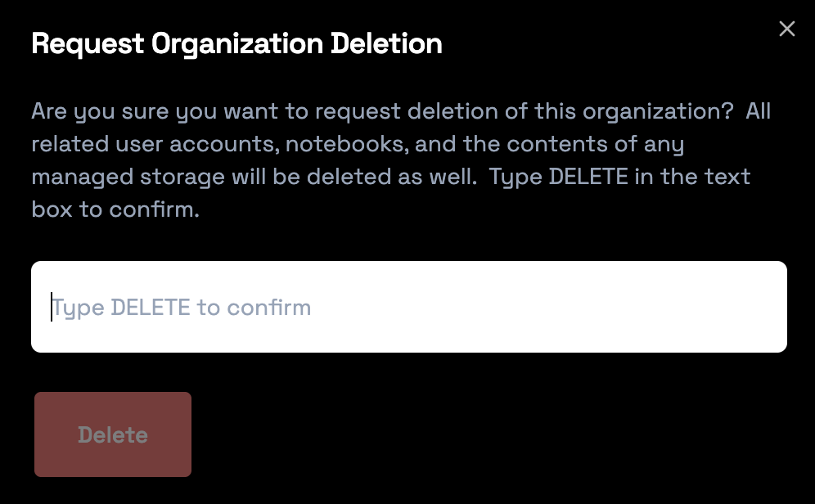This screenshot has width=815, height=504.
Task: Click the placeholder text in the input
Action: (182, 307)
